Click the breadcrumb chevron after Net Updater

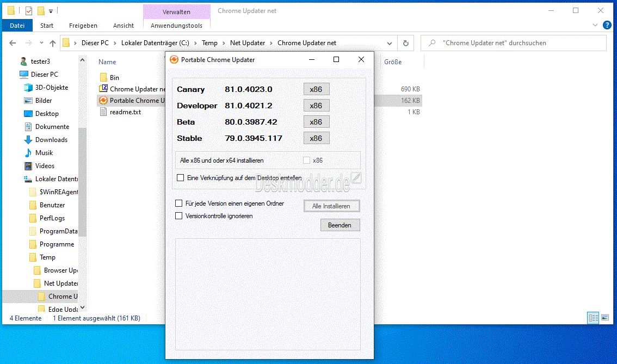(x=271, y=43)
